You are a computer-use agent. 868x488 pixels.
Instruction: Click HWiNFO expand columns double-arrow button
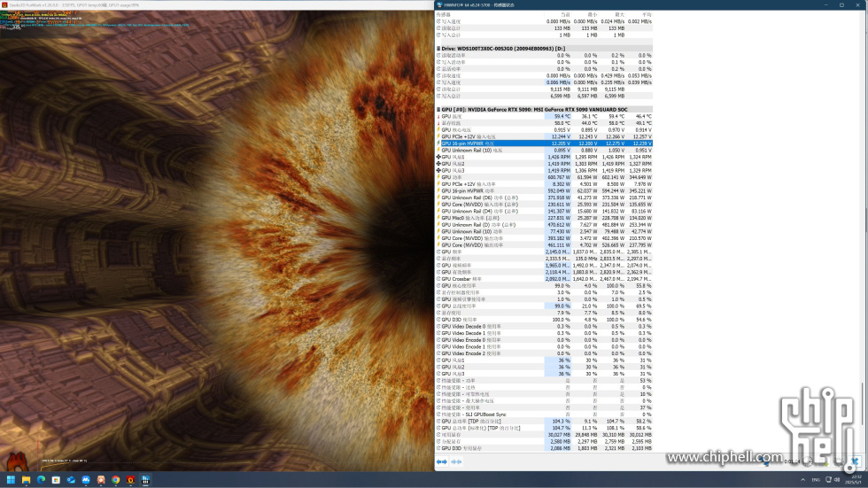click(442, 461)
